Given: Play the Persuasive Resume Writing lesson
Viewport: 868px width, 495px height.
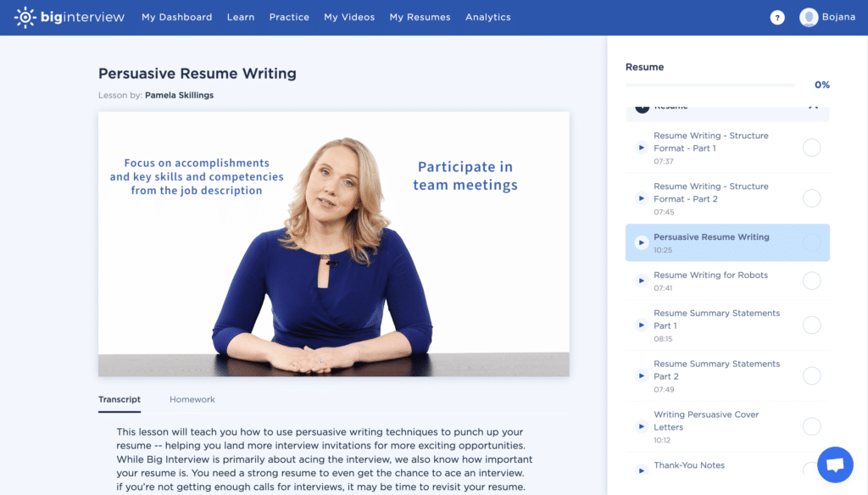Looking at the screenshot, I should pos(641,242).
